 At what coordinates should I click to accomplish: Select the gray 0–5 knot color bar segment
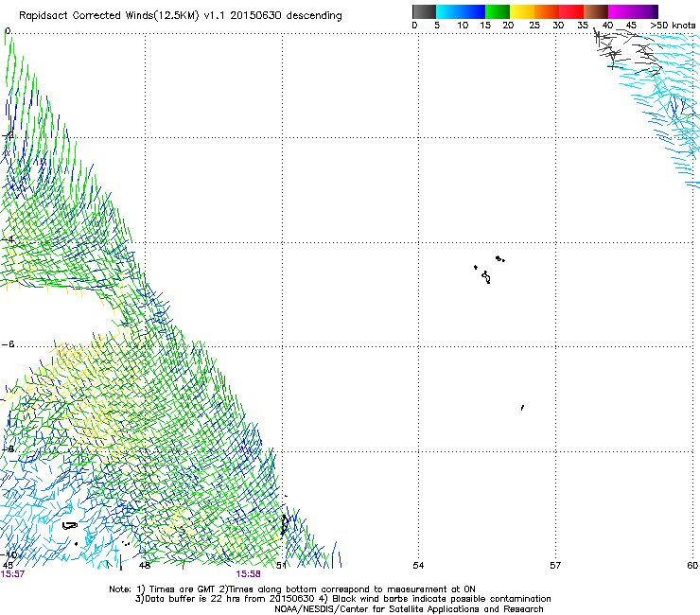point(424,11)
